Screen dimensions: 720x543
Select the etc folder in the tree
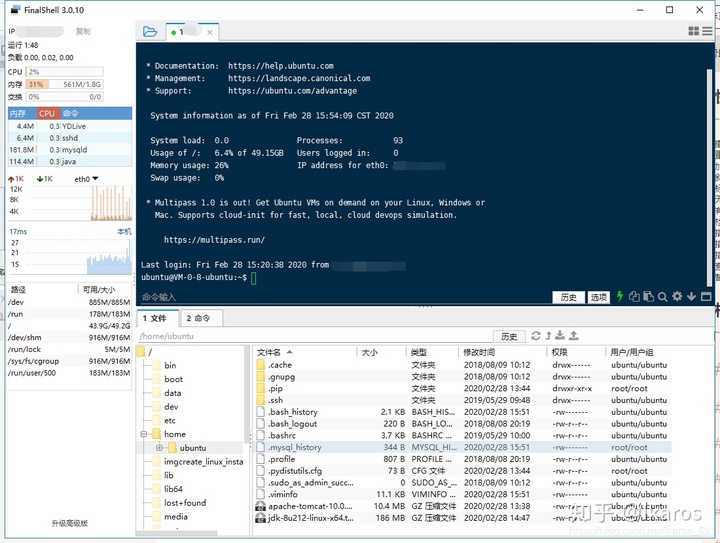coord(169,420)
